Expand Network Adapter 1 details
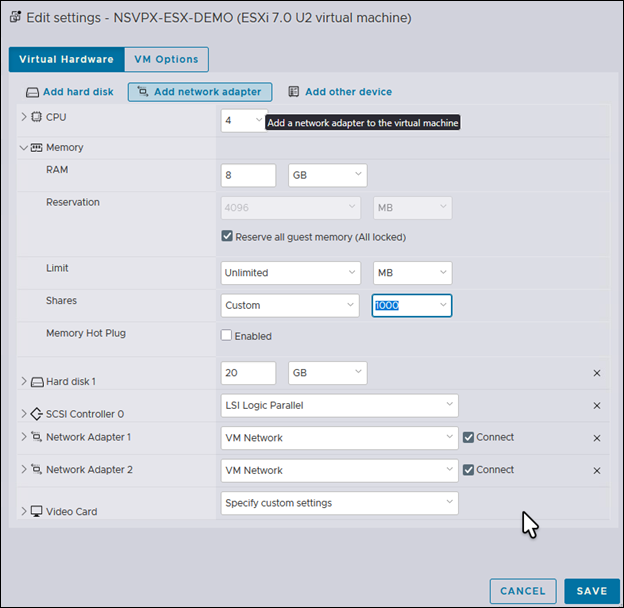Image resolution: width=624 pixels, height=608 pixels. [24, 437]
